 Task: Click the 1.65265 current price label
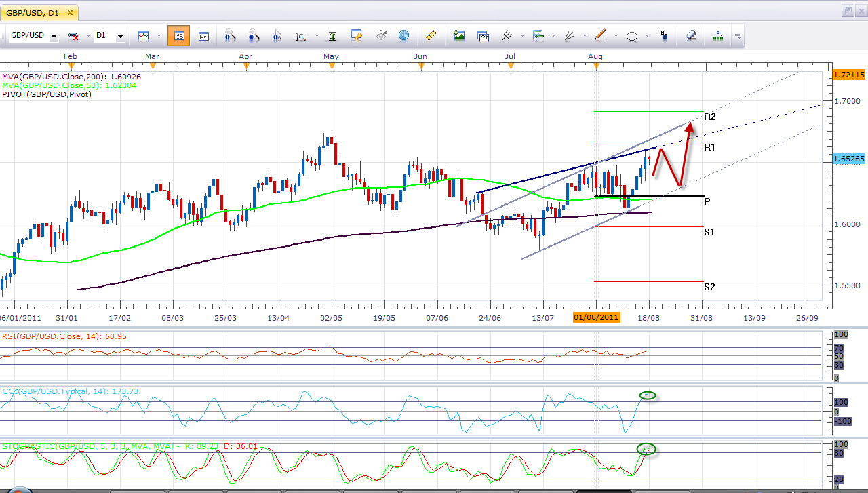[x=849, y=159]
